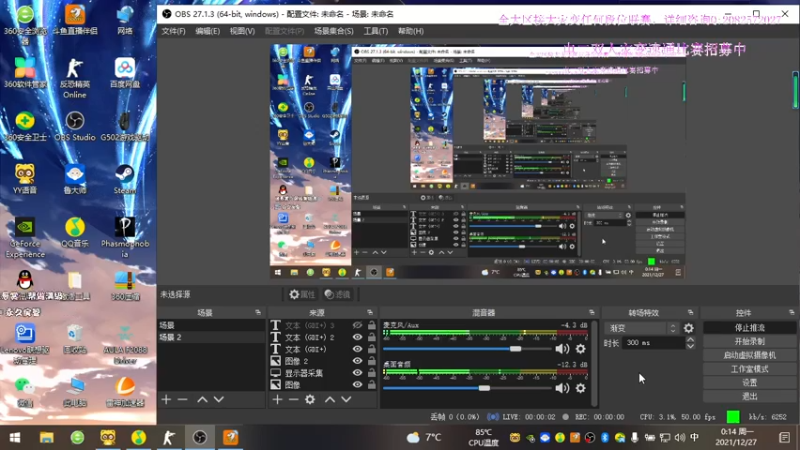Open transition properties gear next to 渐变
Viewport: 800px width, 450px height.
689,329
